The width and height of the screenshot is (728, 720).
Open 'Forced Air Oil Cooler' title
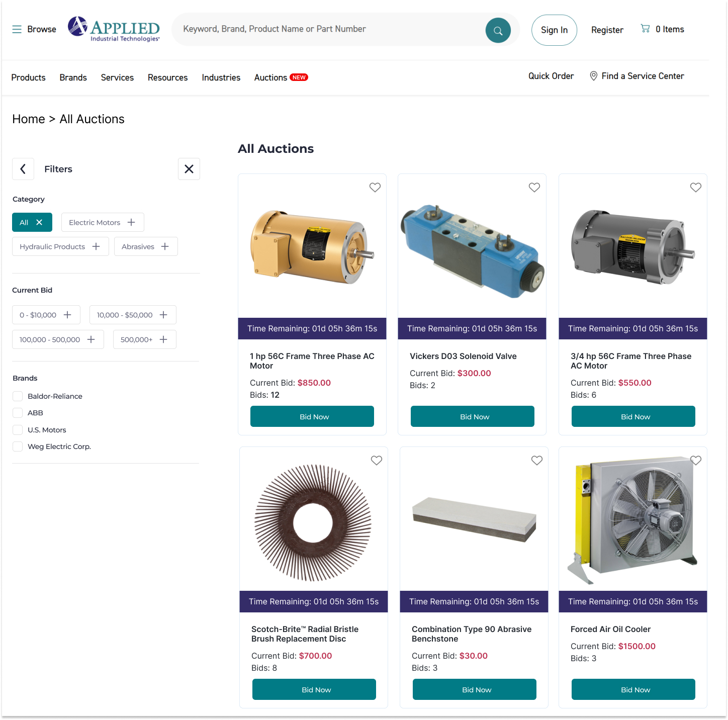point(610,629)
